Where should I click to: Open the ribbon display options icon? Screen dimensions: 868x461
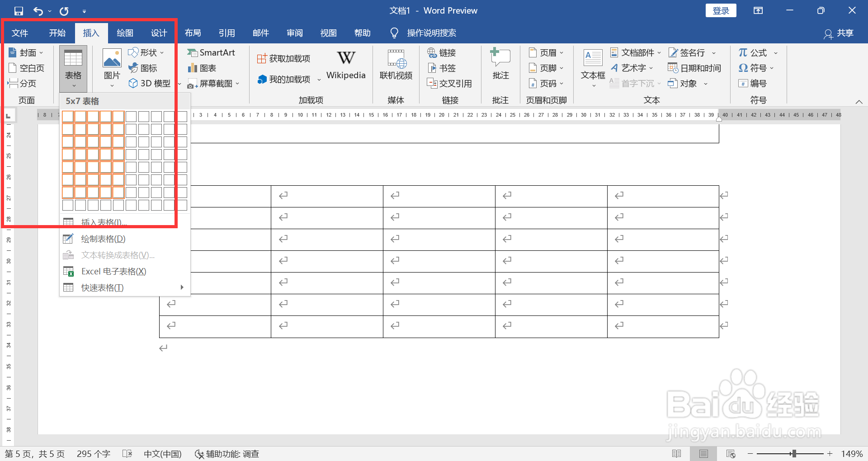pyautogui.click(x=758, y=11)
